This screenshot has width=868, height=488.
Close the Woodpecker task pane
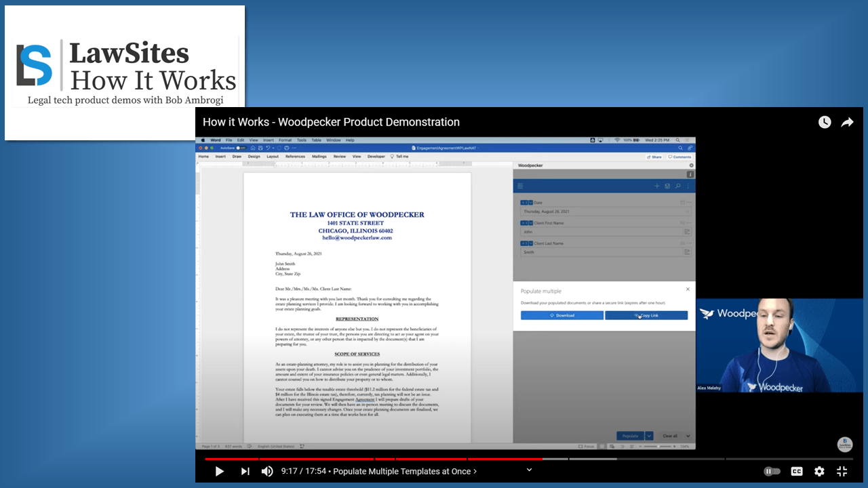[691, 165]
